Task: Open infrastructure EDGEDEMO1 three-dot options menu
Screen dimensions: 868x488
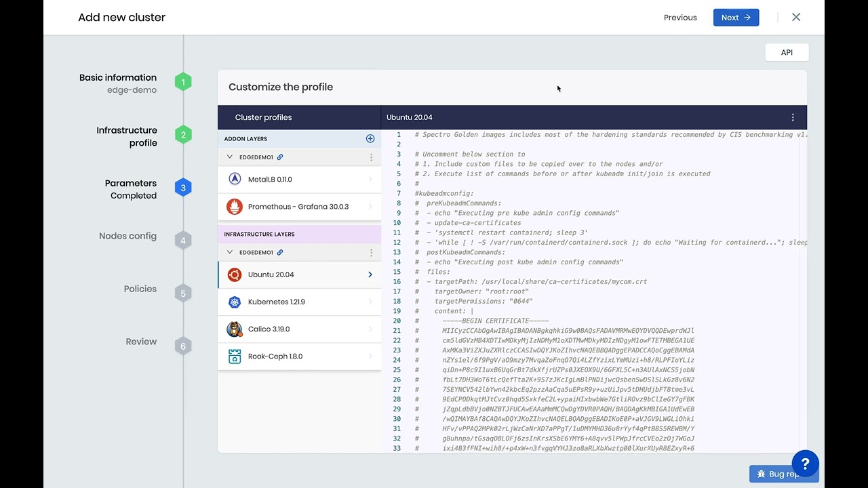Action: (371, 253)
